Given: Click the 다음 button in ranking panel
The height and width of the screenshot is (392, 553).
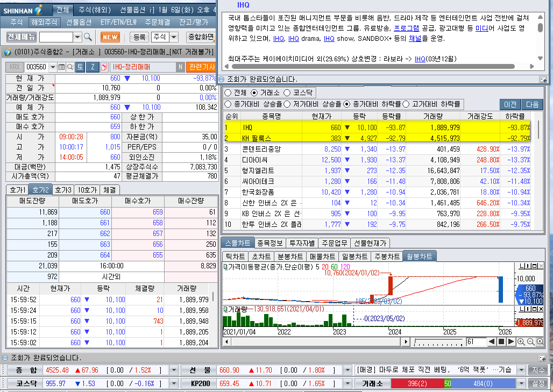Looking at the screenshot, I should tap(532, 104).
